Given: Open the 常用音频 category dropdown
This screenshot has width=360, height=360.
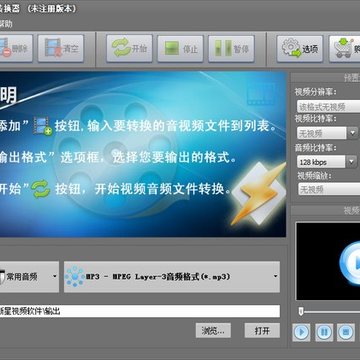Looking at the screenshot, I should [29, 277].
